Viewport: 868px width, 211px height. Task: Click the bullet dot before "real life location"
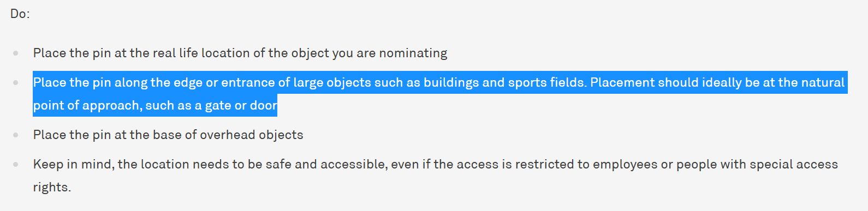pyautogui.click(x=16, y=53)
